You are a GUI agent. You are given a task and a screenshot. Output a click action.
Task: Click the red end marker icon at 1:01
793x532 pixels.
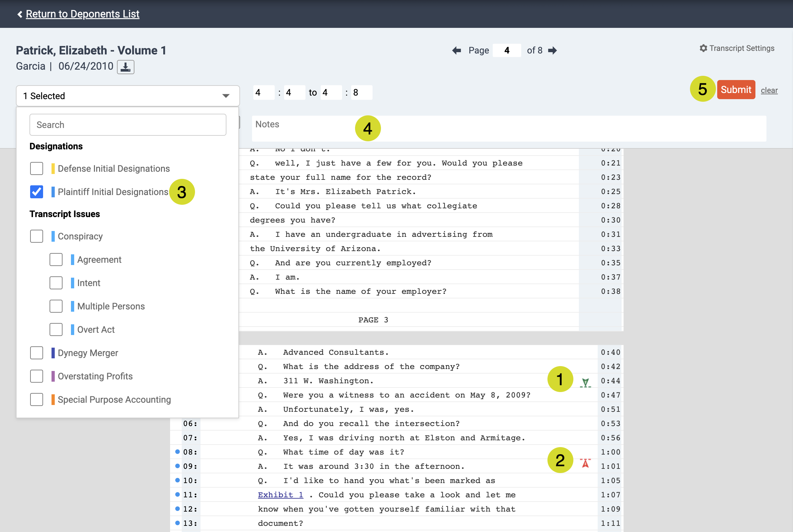tap(585, 463)
